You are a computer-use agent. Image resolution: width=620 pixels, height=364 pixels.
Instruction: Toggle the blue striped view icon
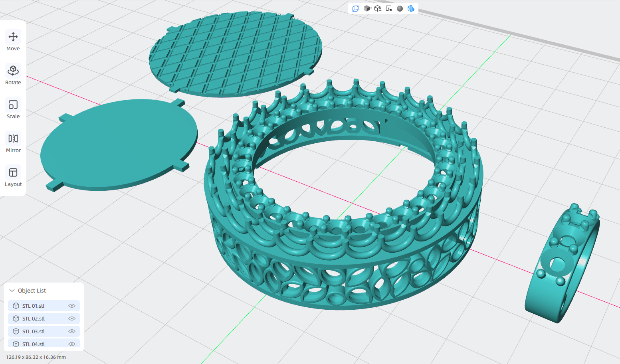[x=411, y=8]
